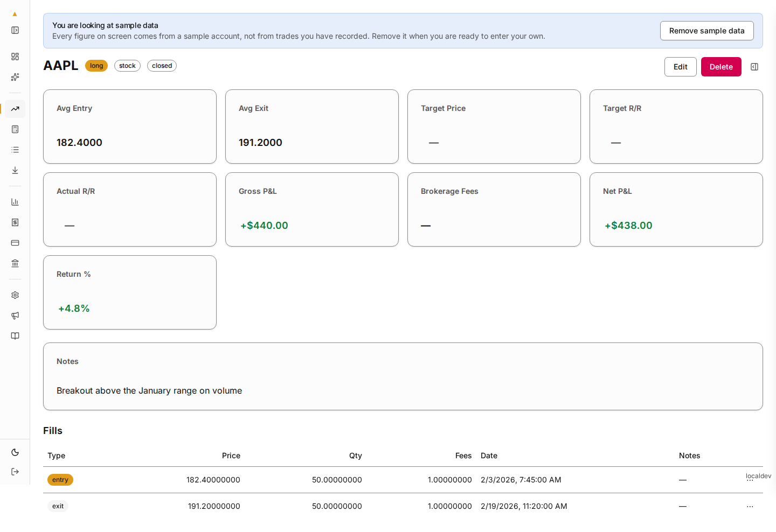Open the download import icon in sidebar

point(15,170)
